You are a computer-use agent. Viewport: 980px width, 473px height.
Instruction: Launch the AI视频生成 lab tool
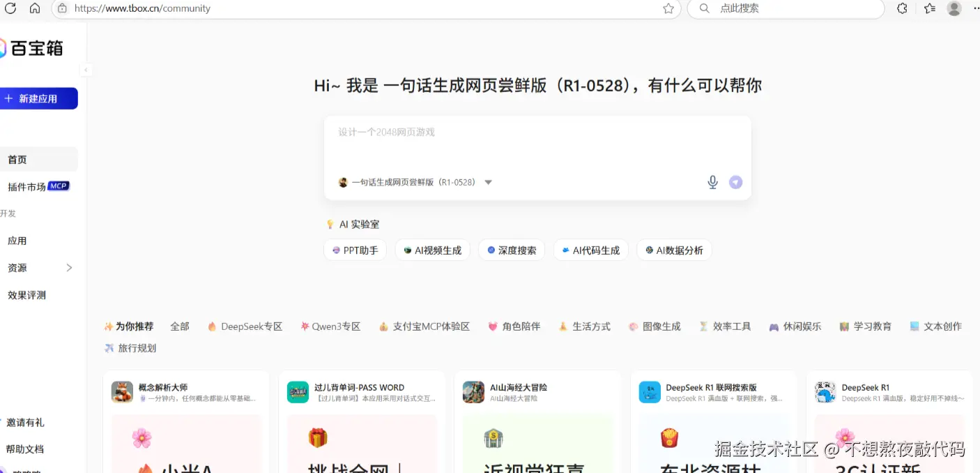[432, 250]
